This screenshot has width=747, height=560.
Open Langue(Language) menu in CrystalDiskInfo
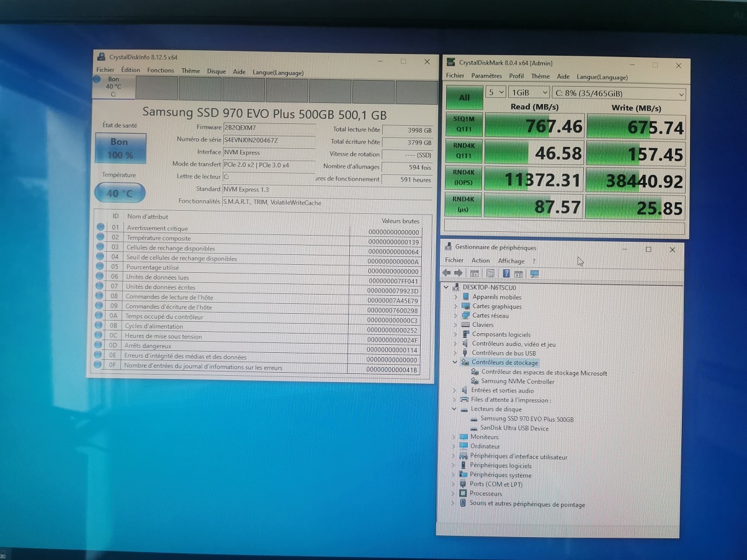click(x=278, y=73)
